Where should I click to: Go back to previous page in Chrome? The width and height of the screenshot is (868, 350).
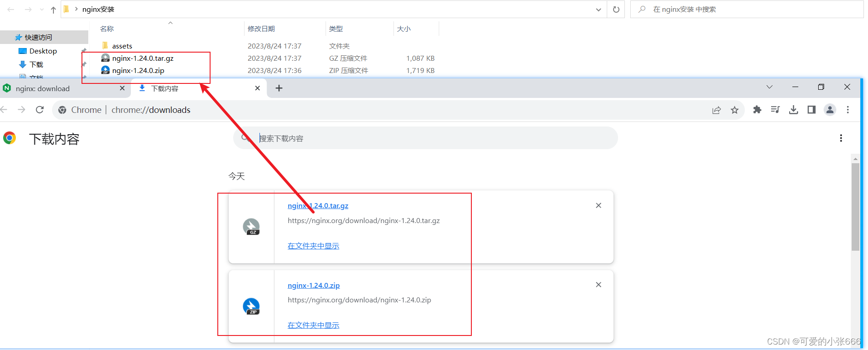5,110
